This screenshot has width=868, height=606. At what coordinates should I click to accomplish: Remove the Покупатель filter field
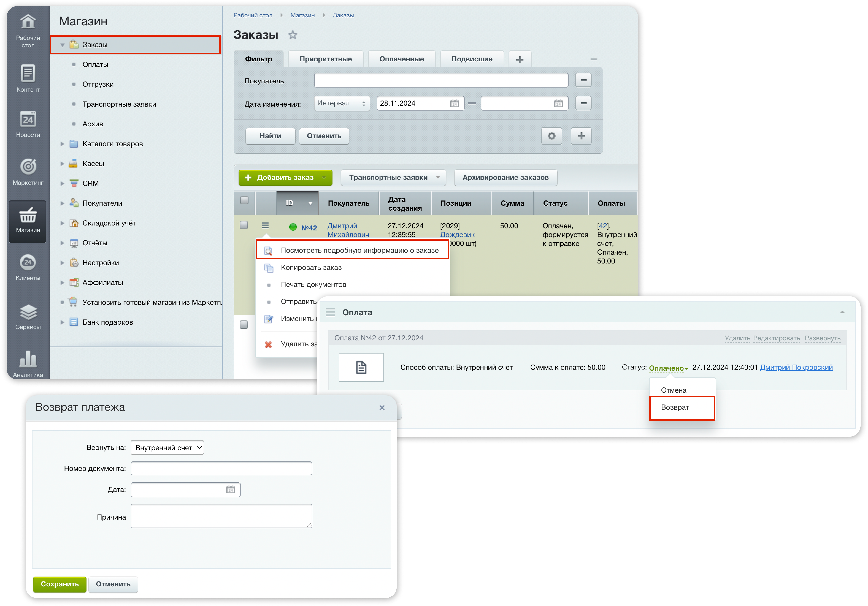click(x=583, y=80)
